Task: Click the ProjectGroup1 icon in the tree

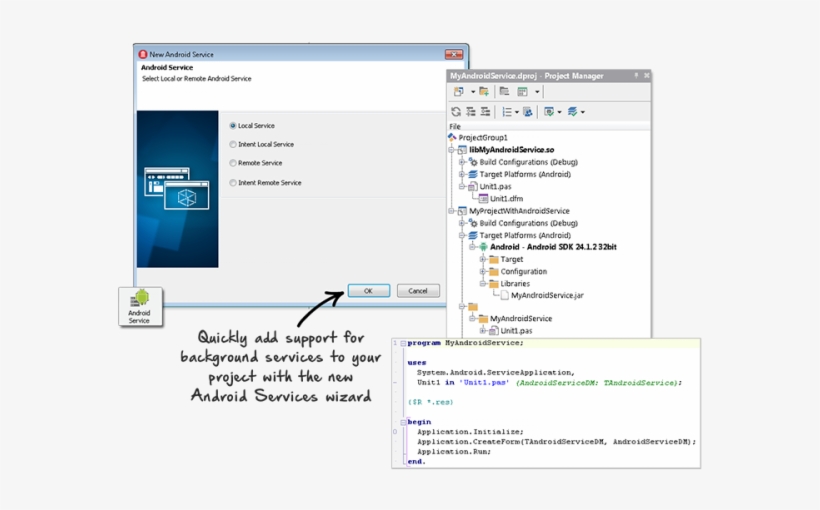Action: click(x=452, y=137)
